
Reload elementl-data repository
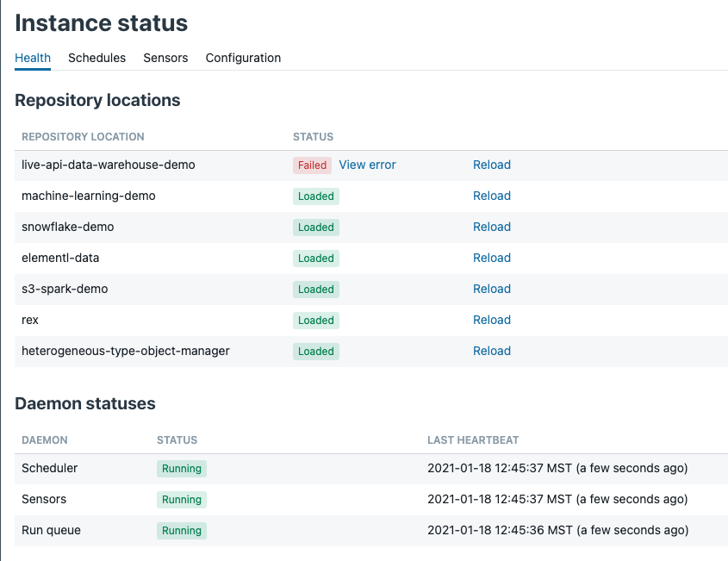point(492,259)
